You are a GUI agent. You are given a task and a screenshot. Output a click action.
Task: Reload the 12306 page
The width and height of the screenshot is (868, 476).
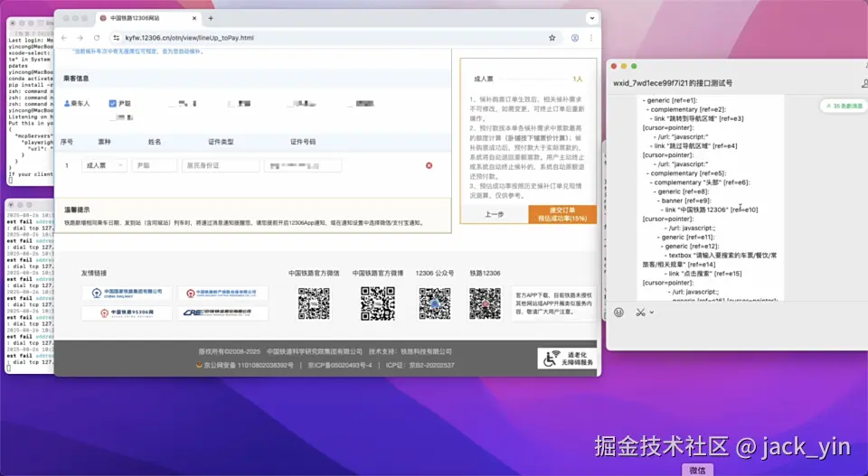tap(97, 38)
